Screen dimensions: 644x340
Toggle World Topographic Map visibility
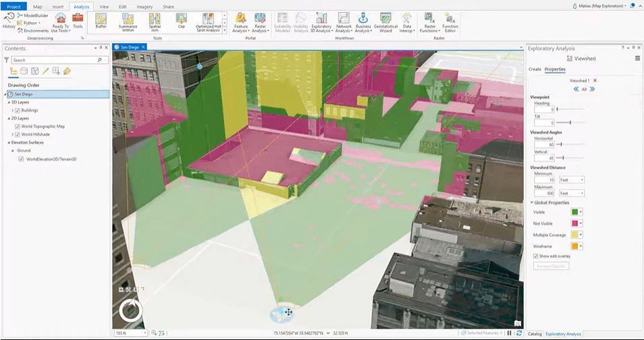tap(18, 126)
